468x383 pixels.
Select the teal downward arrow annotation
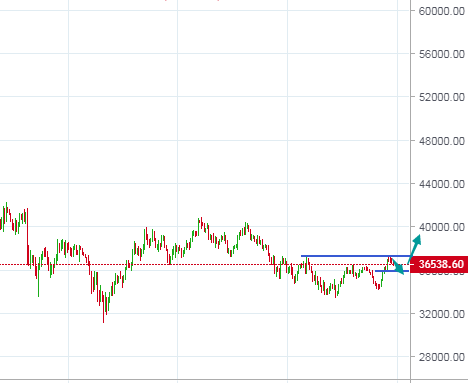pos(398,267)
